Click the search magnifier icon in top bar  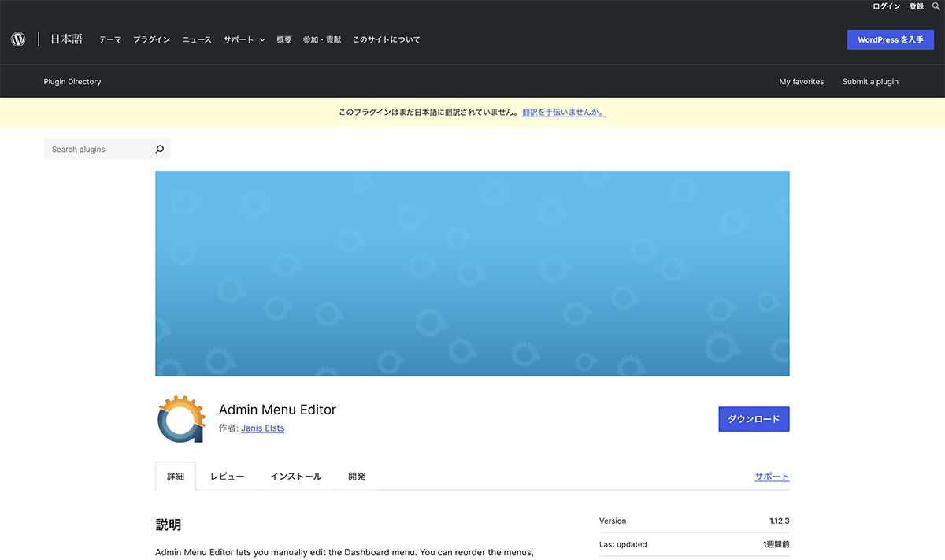tap(936, 6)
